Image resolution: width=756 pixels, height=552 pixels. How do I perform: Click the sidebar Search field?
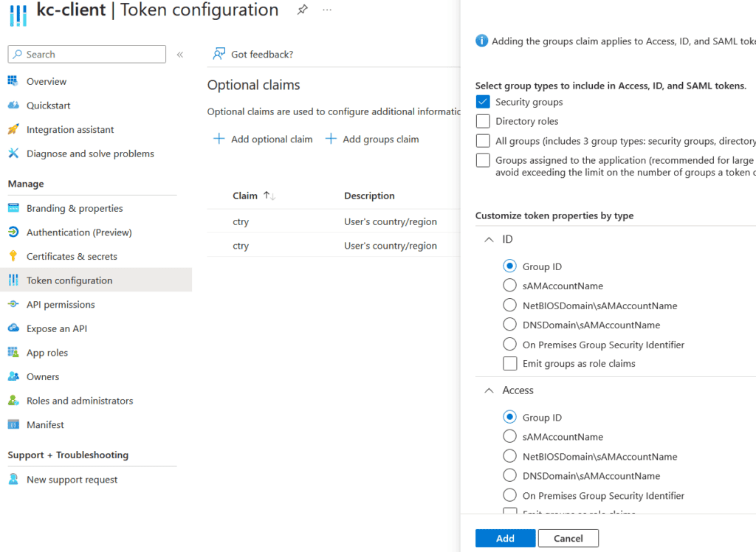[87, 55]
